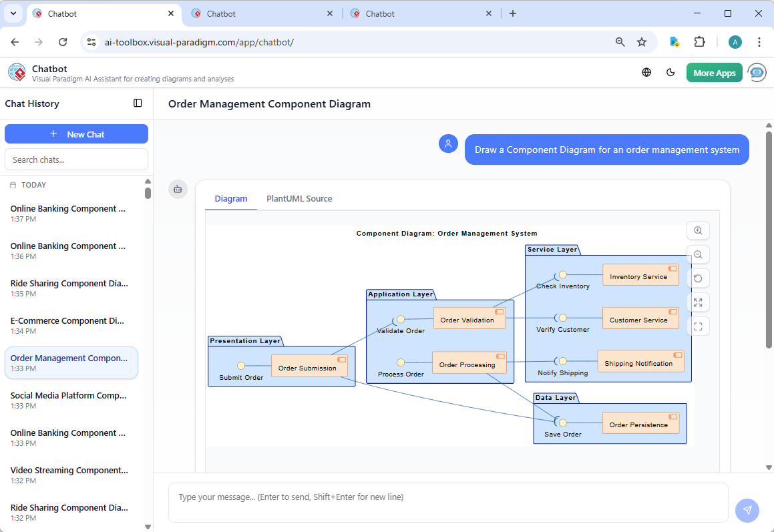
Task: Fit the diagram to the screen
Action: click(698, 302)
